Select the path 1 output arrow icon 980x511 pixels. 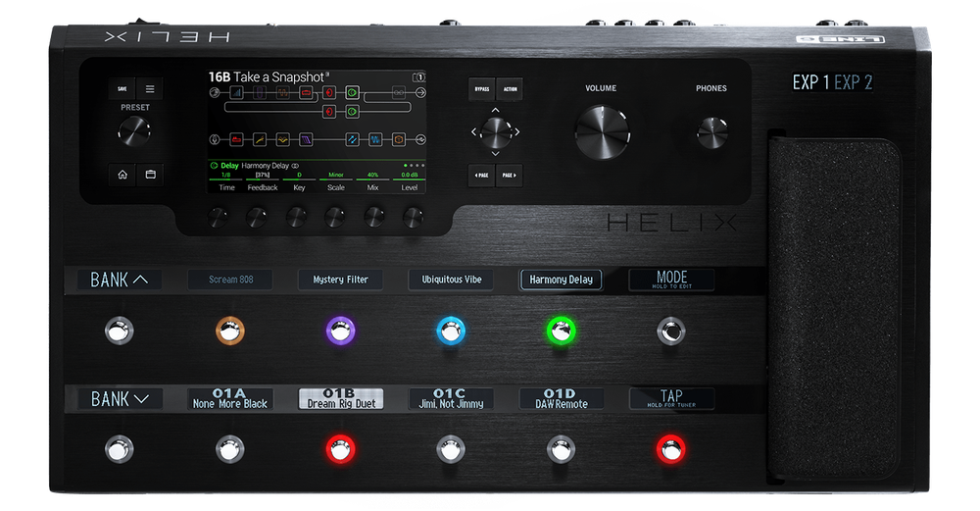(420, 93)
